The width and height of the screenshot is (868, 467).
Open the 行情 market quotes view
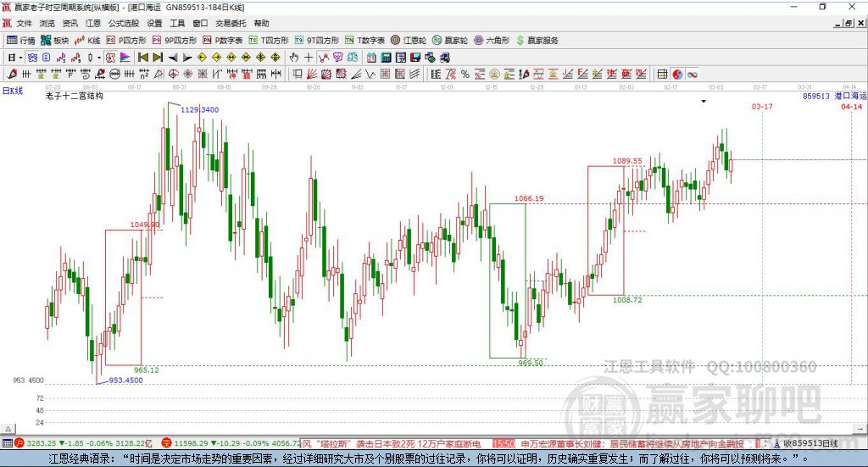tap(21, 41)
